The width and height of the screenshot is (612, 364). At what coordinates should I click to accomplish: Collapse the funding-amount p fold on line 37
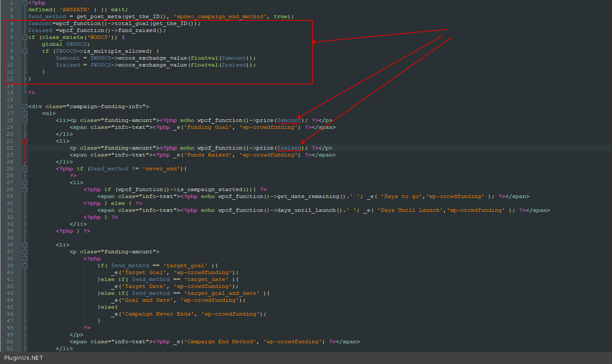coord(25,252)
